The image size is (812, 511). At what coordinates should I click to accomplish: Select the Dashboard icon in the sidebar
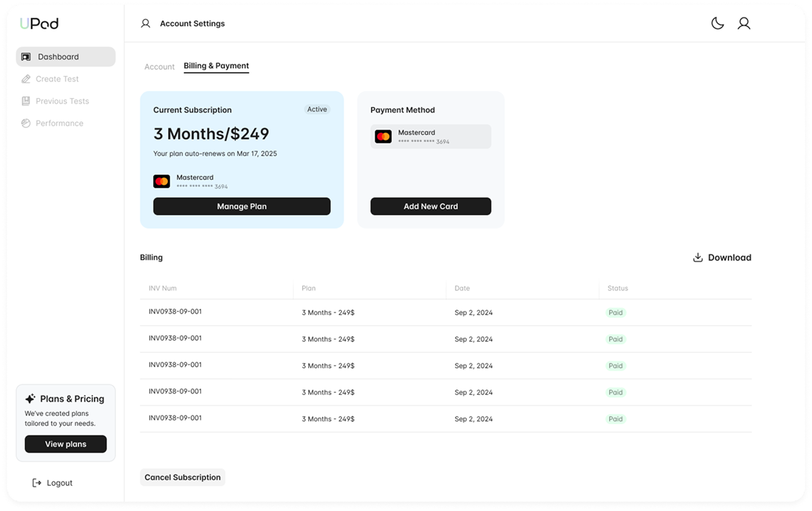tap(26, 56)
